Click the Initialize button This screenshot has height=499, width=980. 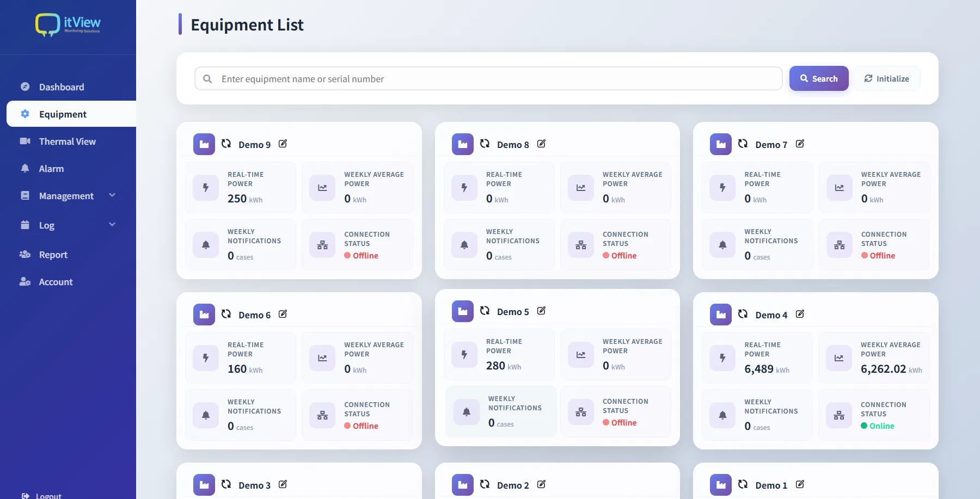(887, 78)
